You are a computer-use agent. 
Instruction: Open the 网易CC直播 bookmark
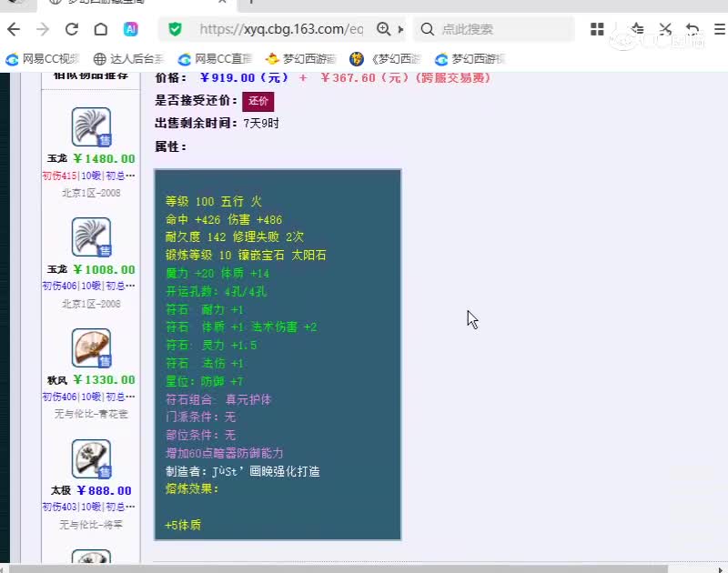click(x=215, y=59)
